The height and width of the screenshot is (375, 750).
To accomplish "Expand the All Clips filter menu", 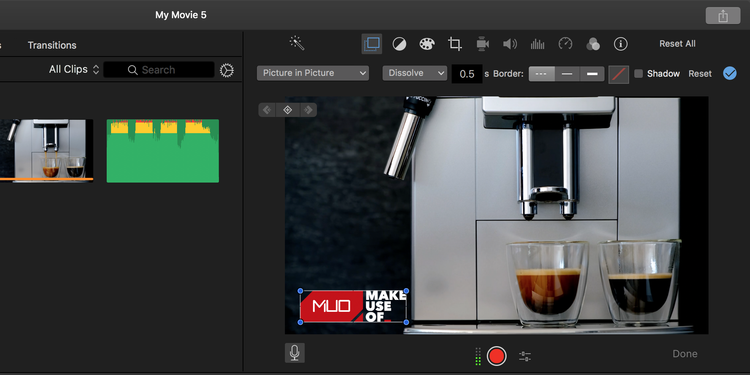I will 74,69.
